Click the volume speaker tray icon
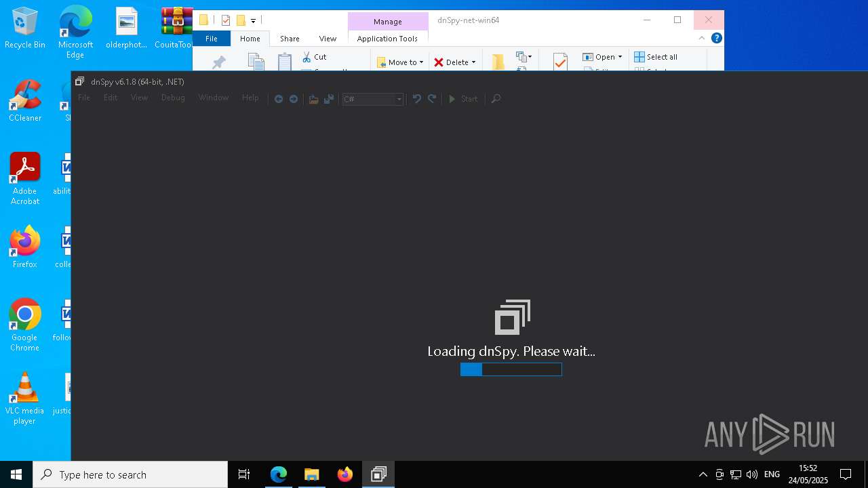 tap(751, 474)
